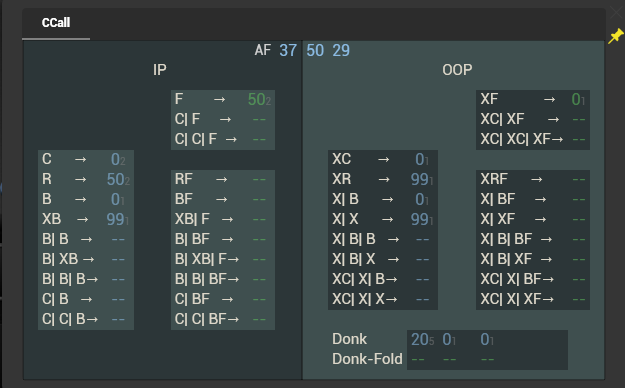625x388 pixels.
Task: Click the Donk-Fold label
Action: coord(367,359)
